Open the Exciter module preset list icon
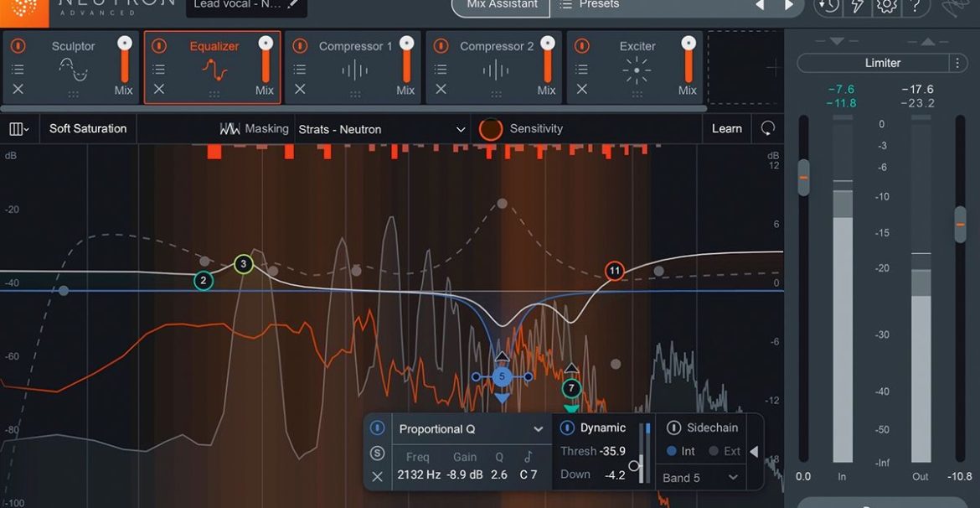This screenshot has height=508, width=980. 582,69
